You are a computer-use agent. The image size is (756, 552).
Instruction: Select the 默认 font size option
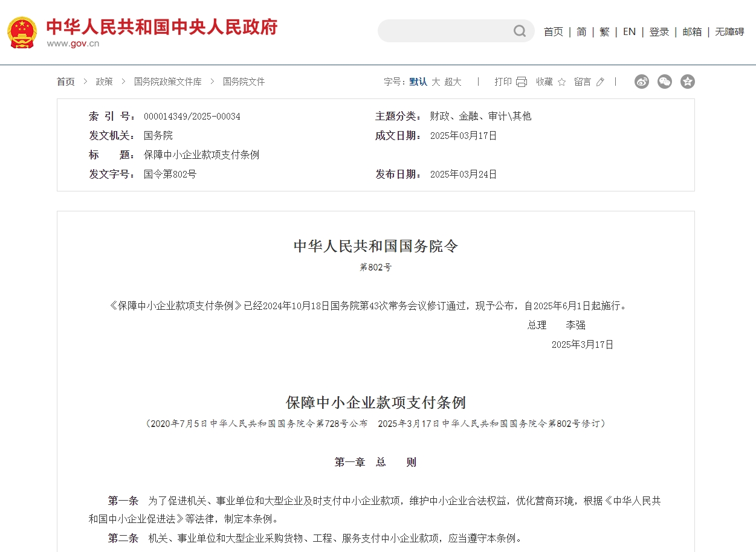pos(417,82)
